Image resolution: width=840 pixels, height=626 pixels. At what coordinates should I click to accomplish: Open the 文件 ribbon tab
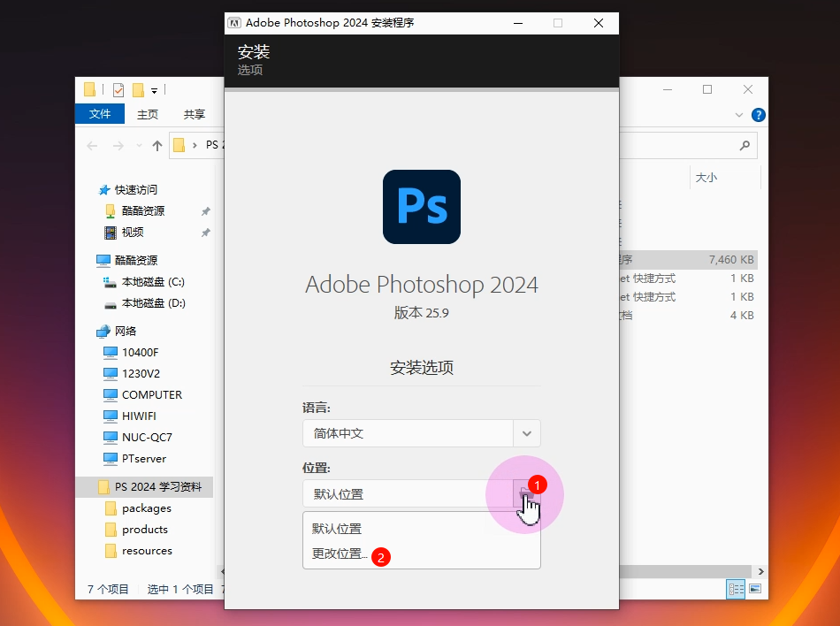tap(100, 114)
